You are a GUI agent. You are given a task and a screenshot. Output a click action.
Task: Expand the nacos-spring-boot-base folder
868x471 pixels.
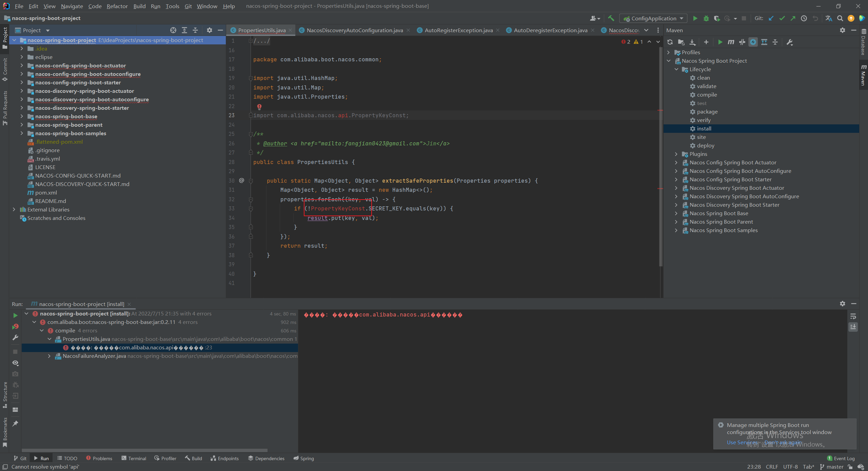[22, 116]
